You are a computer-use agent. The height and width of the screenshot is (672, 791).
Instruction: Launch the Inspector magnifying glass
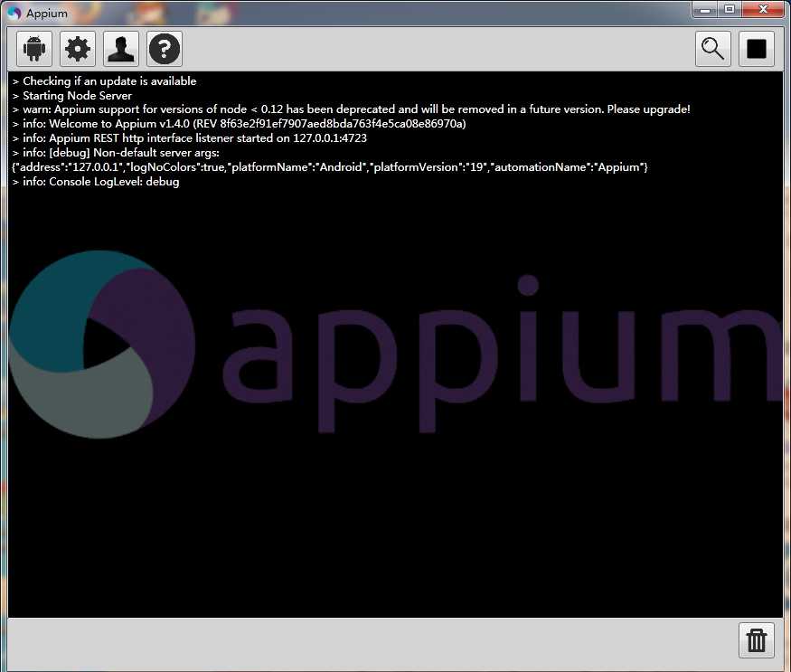(x=713, y=49)
